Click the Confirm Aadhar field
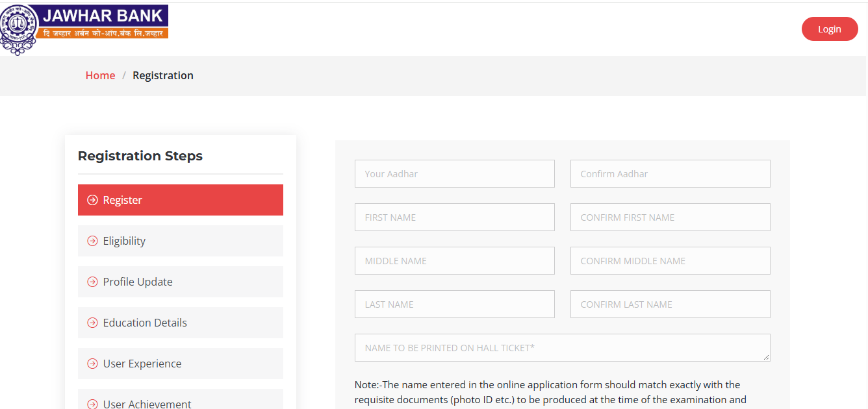868x409 pixels. tap(670, 174)
